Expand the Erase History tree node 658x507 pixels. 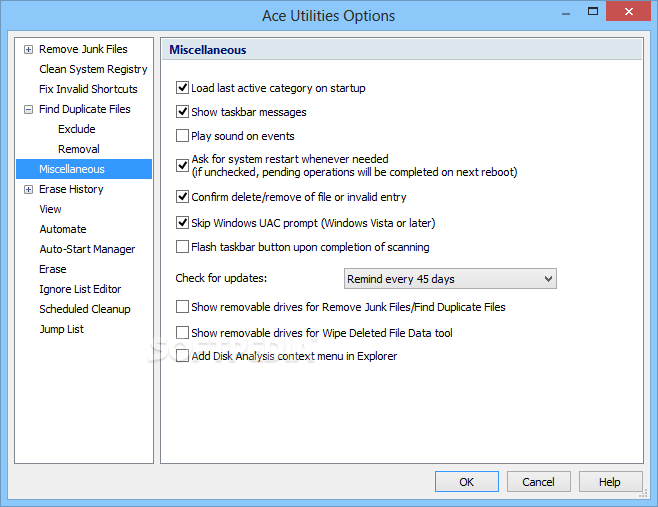pyautogui.click(x=28, y=190)
